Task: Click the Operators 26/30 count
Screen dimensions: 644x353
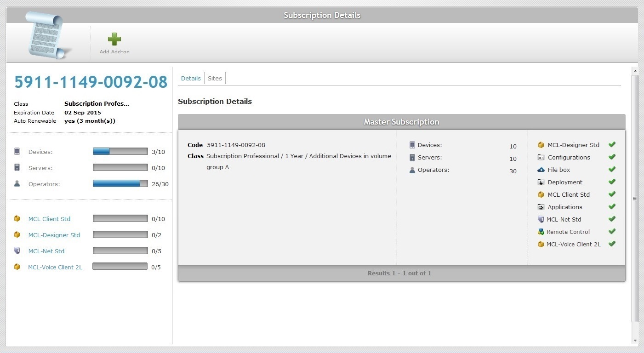Action: [160, 184]
